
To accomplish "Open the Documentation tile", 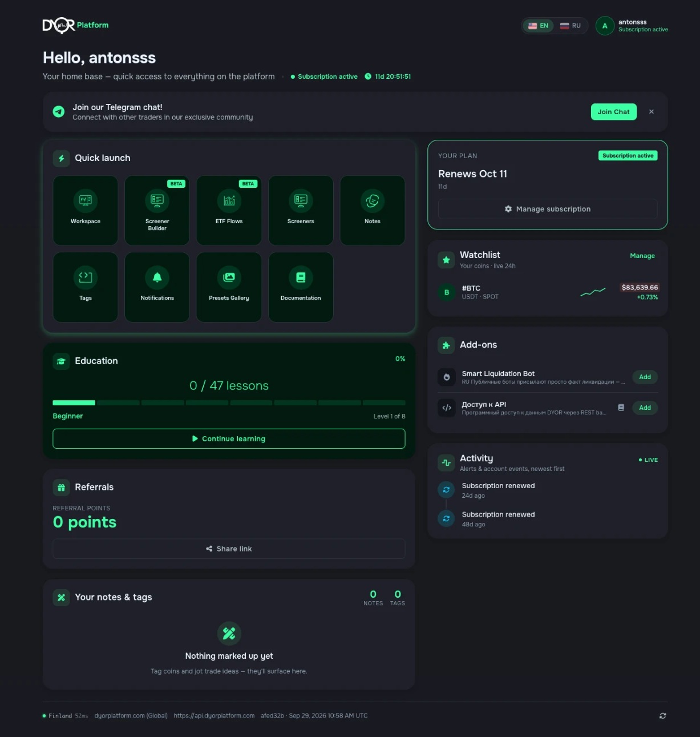I will click(x=301, y=287).
